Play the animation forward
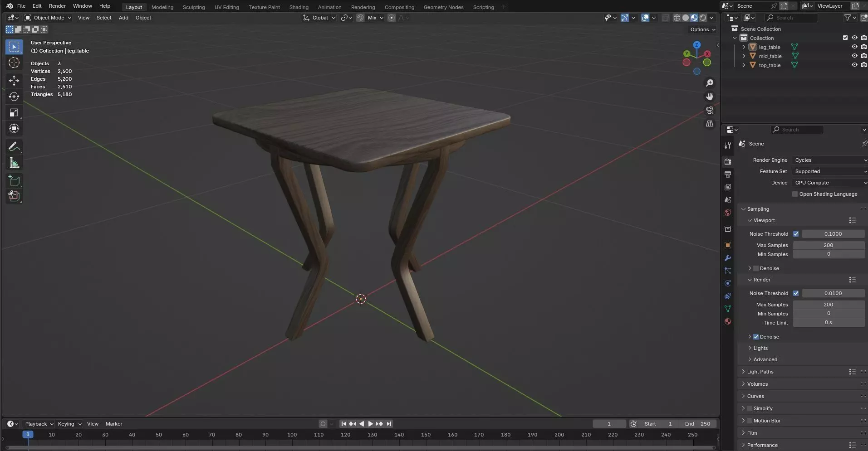Screen dimensions: 868x451 [370, 424]
